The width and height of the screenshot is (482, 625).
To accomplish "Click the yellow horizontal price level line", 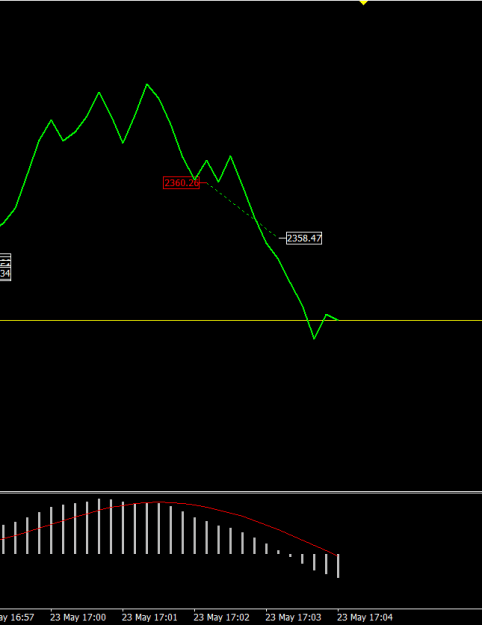I will (241, 320).
